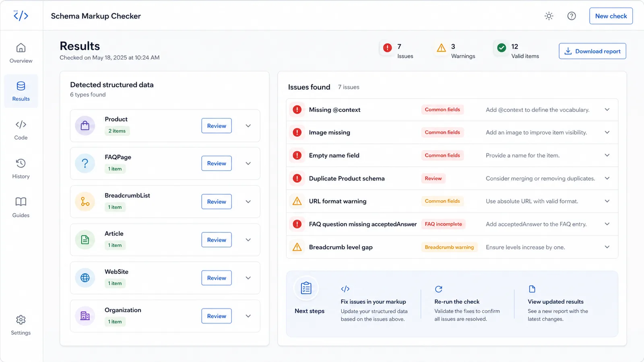Click the file icon above View updated results
644x362 pixels.
(532, 289)
